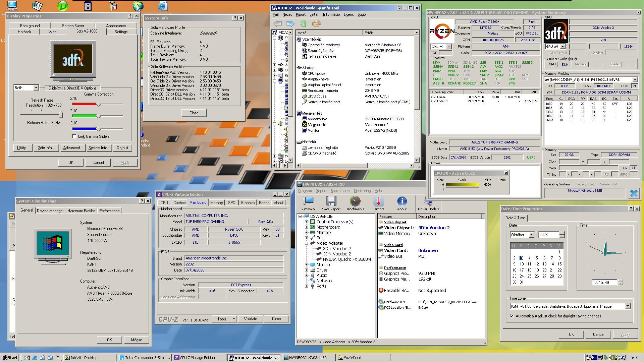The width and height of the screenshot is (644, 362).
Task: Click HWiNFO Driver Update icon
Action: click(428, 203)
